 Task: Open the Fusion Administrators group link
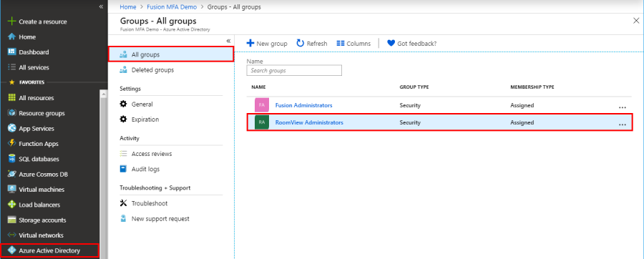click(x=303, y=105)
